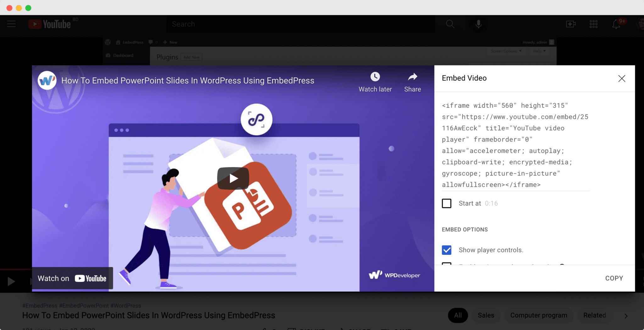
Task: Click the WPDeveloper channel avatar
Action: coord(47,81)
